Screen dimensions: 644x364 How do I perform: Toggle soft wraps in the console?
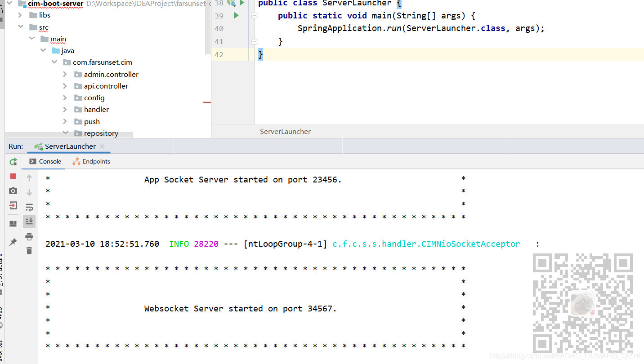pos(29,207)
